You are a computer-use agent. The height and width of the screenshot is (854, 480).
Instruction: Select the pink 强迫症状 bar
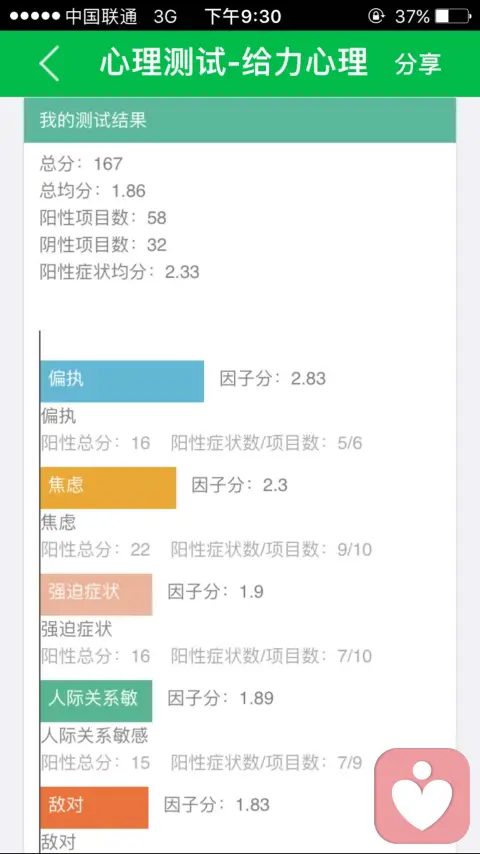tap(96, 594)
